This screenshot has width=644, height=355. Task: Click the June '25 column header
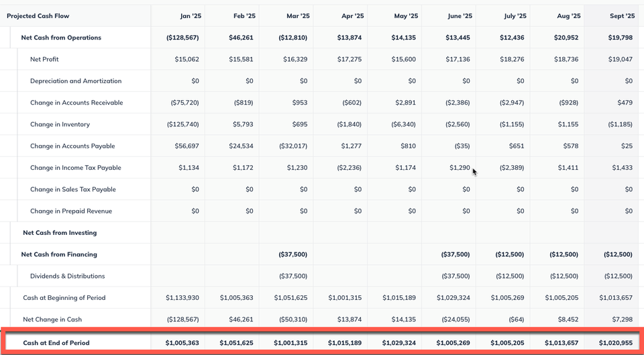[460, 16]
